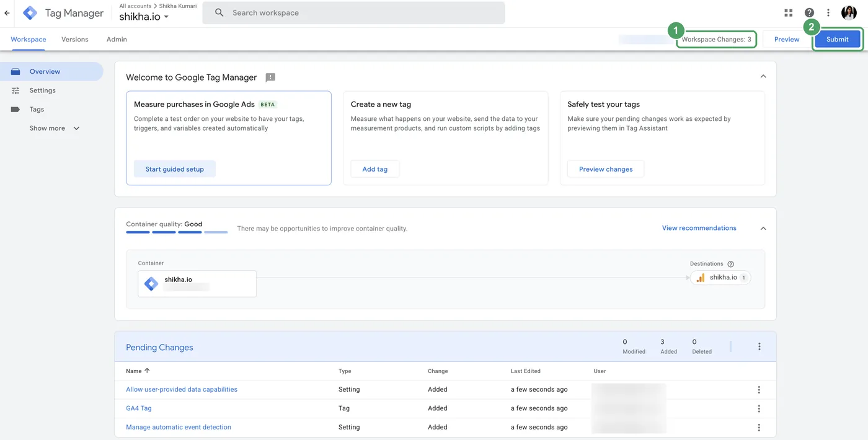Click the Type column header

(x=345, y=371)
